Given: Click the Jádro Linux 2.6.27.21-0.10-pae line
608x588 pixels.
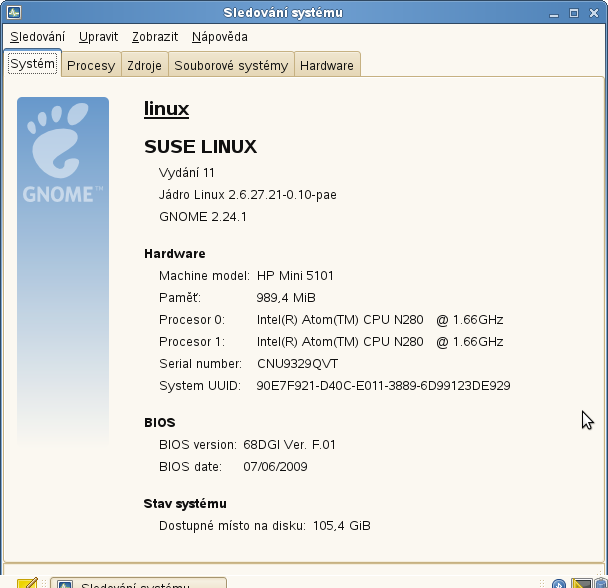Looking at the screenshot, I should click(x=248, y=195).
